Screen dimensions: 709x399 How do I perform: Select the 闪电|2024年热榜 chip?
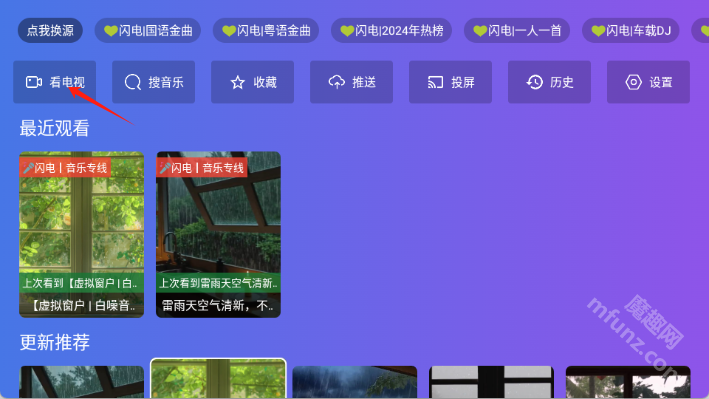click(391, 30)
